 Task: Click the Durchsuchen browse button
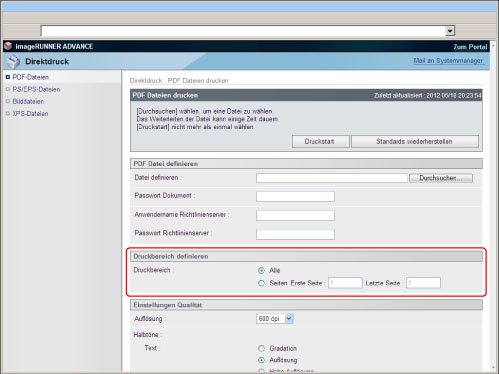[441, 178]
